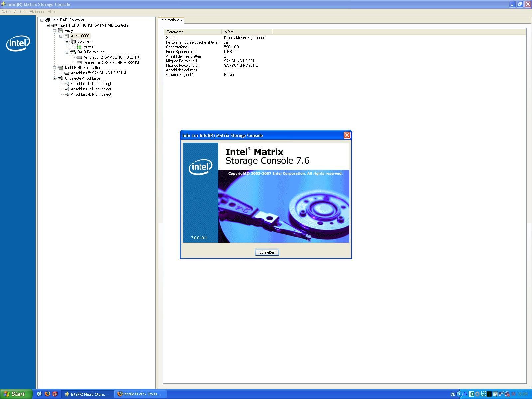Select the Anschluss 3 SAMSUNG HD321KJ disk icon

pos(79,63)
